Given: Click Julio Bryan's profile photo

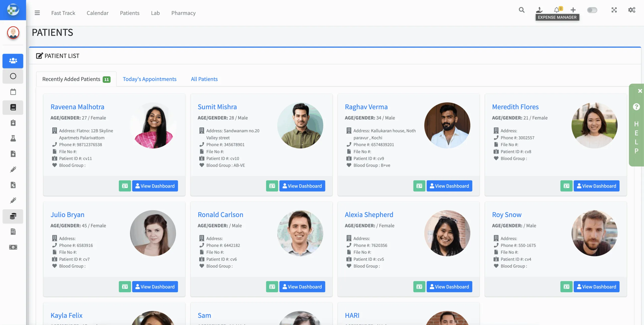Looking at the screenshot, I should (153, 233).
